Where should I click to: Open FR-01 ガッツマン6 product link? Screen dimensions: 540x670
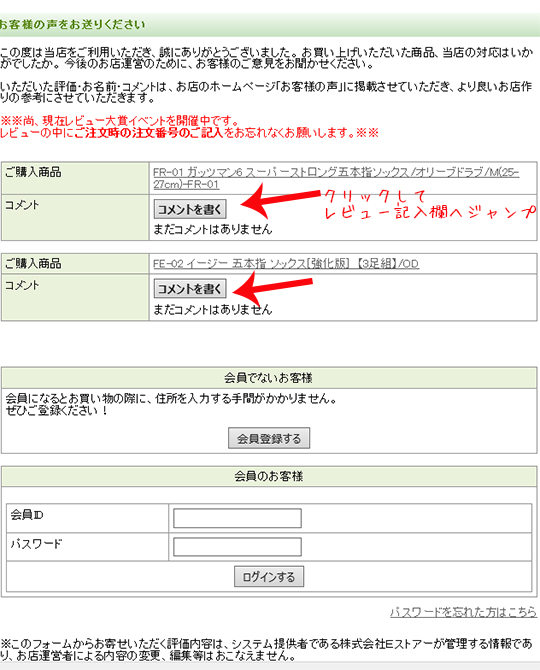336,178
